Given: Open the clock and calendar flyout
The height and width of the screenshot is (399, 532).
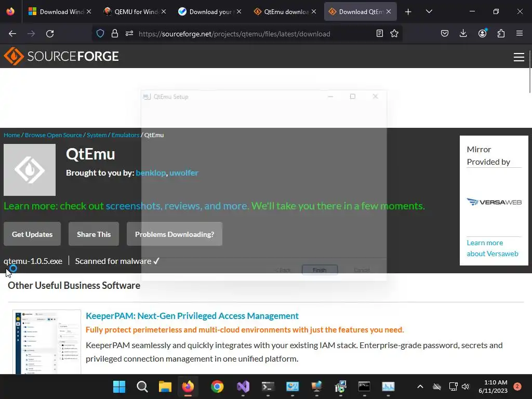Looking at the screenshot, I should tap(493, 387).
